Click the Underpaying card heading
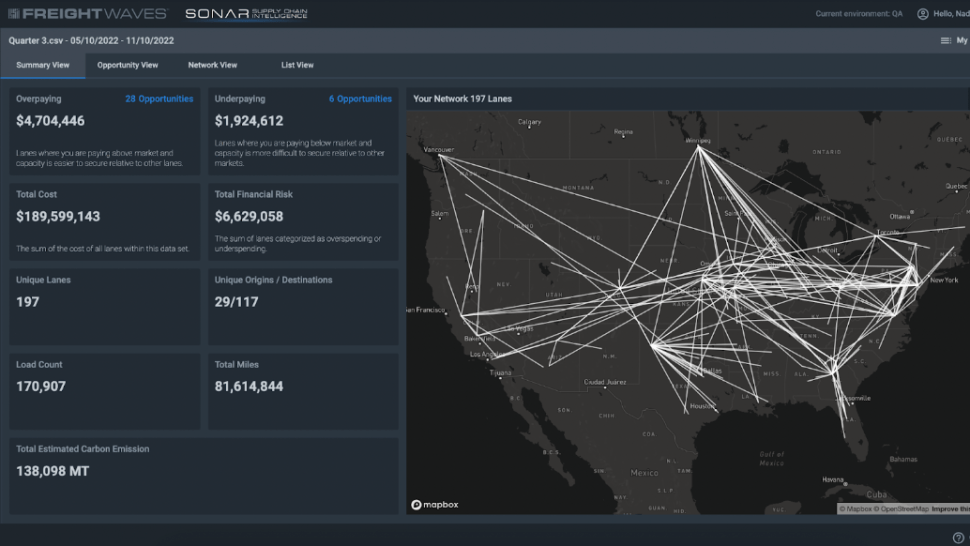The height and width of the screenshot is (546, 970). pos(239,99)
